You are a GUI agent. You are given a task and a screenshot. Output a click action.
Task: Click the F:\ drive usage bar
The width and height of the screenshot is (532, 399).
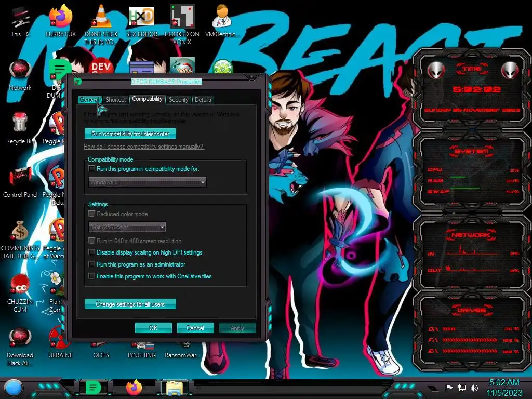point(470,340)
